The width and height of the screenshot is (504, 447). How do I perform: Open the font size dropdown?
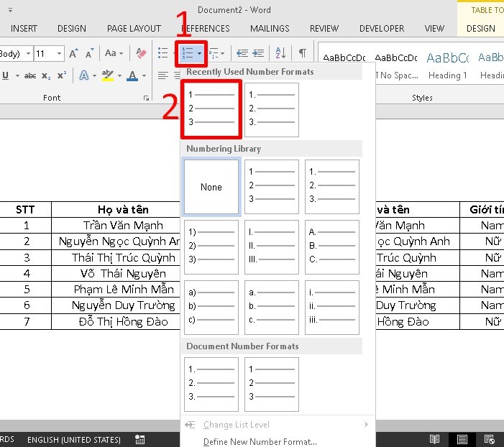59,53
